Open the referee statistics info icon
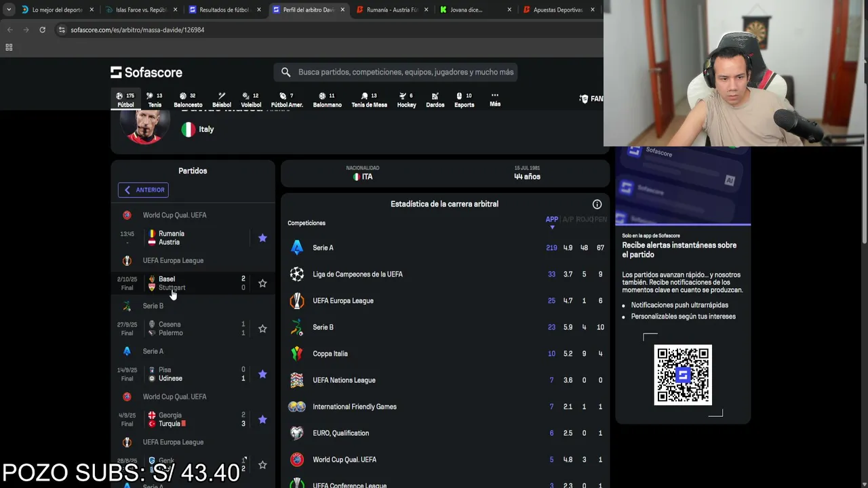Viewport: 868px width, 488px height. click(597, 204)
